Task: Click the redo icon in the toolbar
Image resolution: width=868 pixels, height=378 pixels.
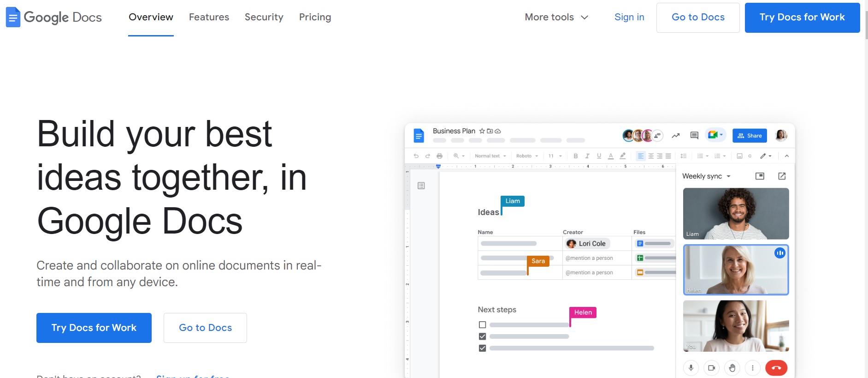Action: point(427,156)
